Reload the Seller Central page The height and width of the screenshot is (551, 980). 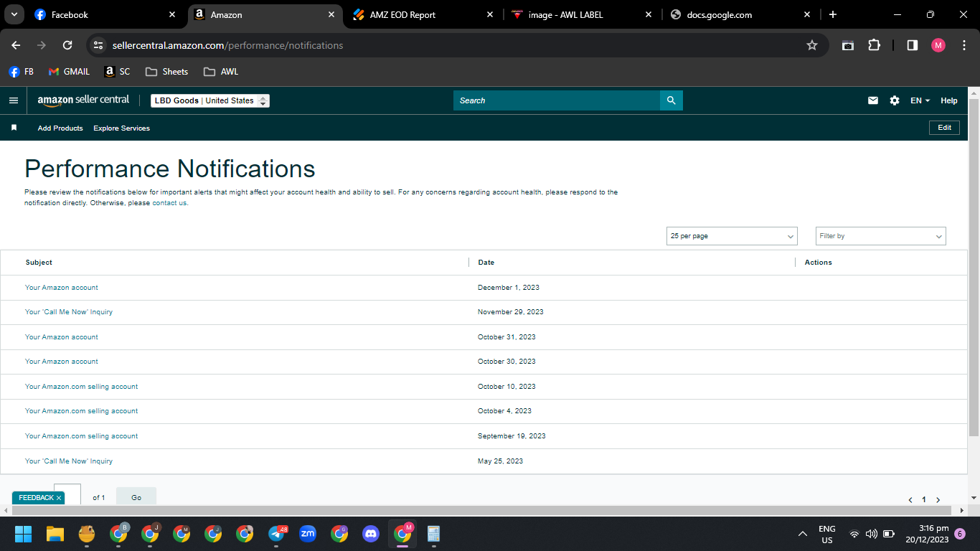[67, 45]
